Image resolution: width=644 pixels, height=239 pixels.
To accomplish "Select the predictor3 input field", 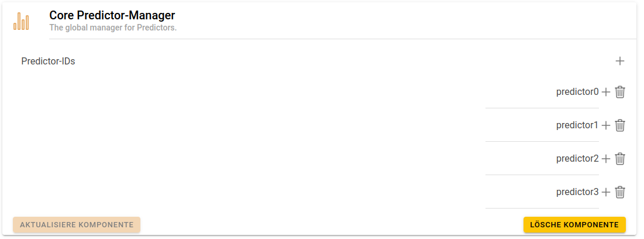I will pos(542,192).
